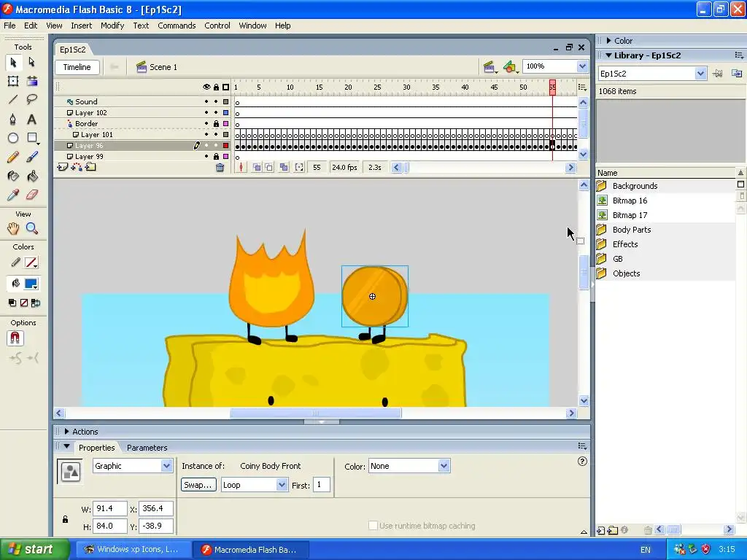The height and width of the screenshot is (560, 747).
Task: Select the Free Transform tool
Action: pyautogui.click(x=13, y=81)
